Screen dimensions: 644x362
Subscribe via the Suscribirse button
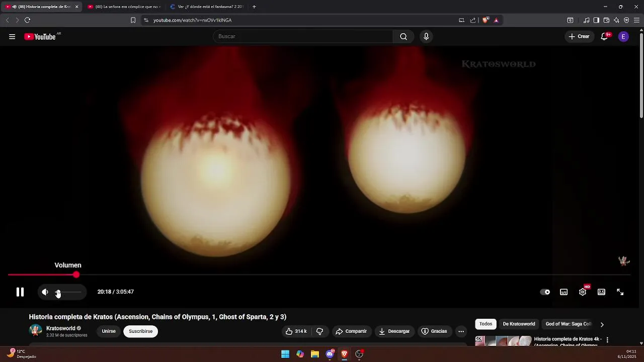141,331
